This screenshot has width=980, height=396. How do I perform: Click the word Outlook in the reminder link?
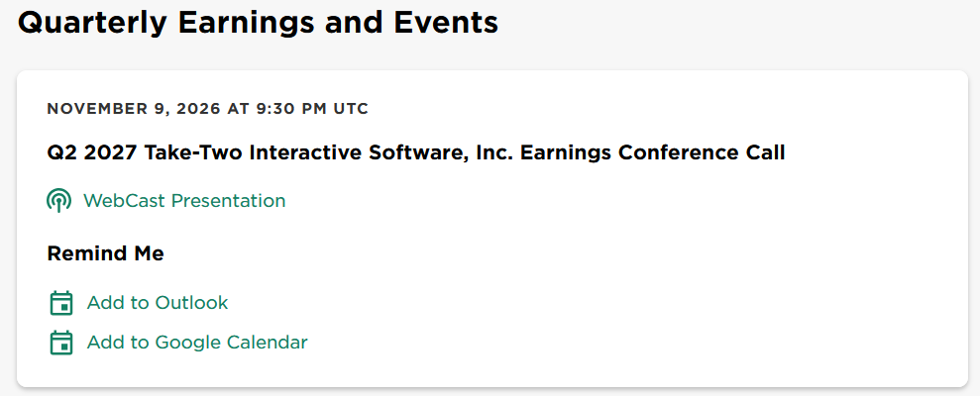(192, 303)
